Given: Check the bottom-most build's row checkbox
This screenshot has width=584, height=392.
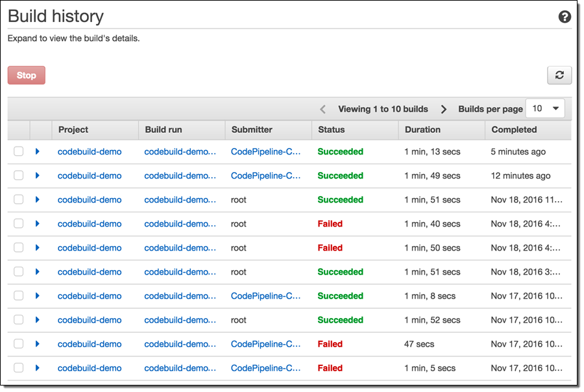Looking at the screenshot, I should click(x=19, y=367).
